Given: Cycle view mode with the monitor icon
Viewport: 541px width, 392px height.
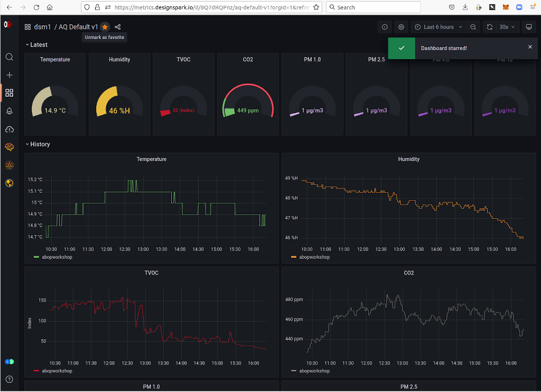Looking at the screenshot, I should [528, 27].
